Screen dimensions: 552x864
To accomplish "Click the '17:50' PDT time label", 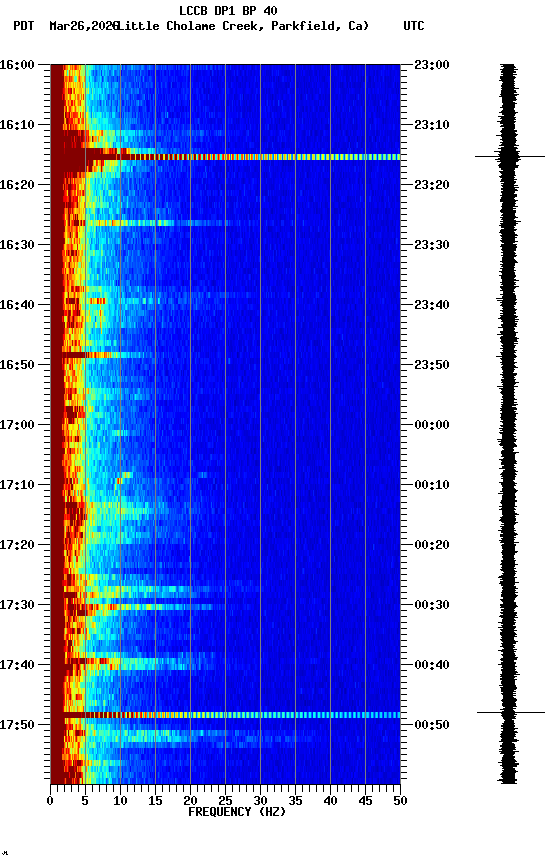I will (17, 725).
